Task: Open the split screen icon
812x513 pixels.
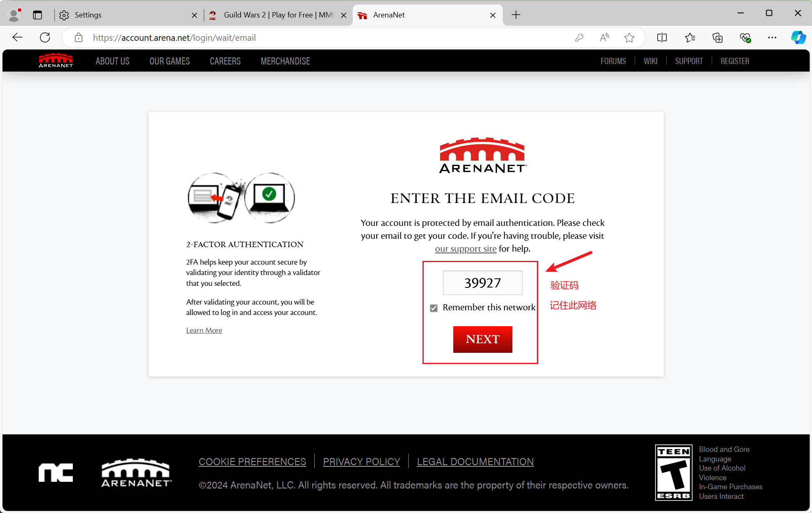Action: (x=662, y=38)
